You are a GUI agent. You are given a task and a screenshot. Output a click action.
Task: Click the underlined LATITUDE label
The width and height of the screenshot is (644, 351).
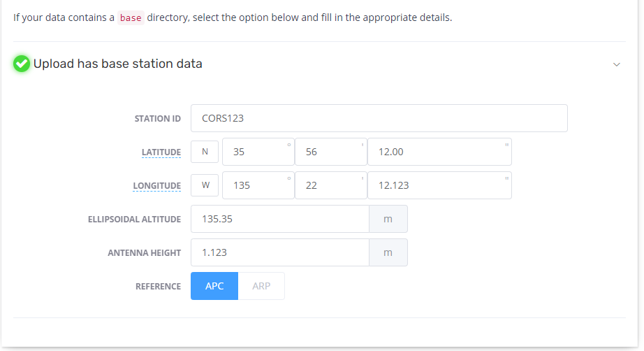[x=161, y=152]
